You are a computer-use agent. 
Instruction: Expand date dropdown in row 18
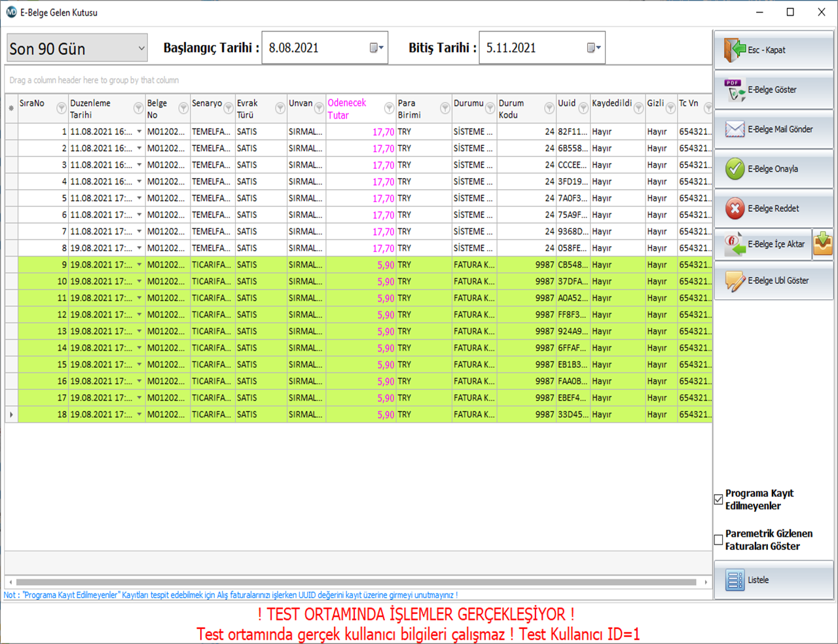pos(139,414)
